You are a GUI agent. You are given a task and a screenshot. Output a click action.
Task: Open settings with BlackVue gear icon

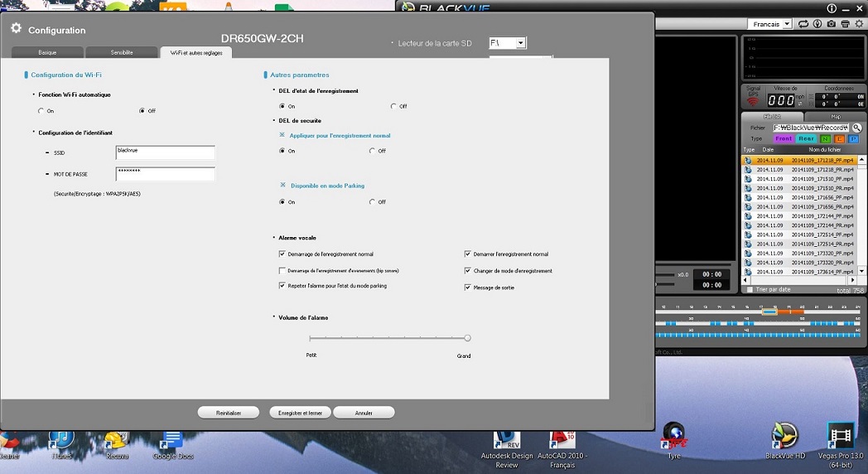point(859,24)
